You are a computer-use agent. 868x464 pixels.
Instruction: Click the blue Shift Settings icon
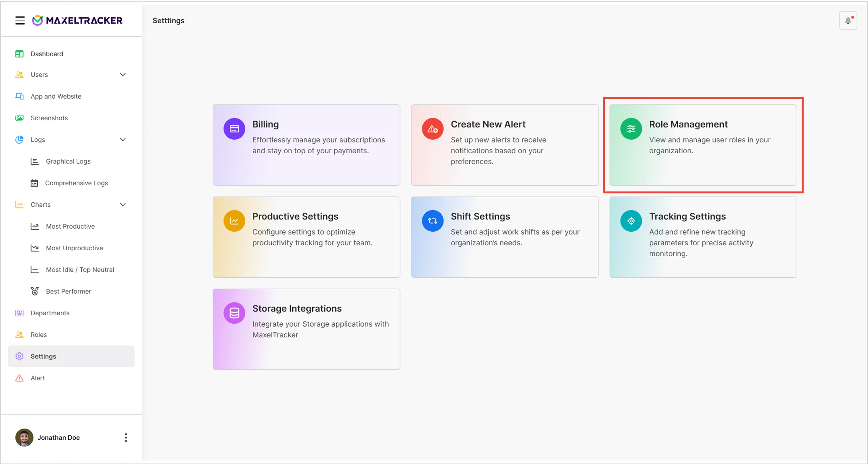[433, 221]
